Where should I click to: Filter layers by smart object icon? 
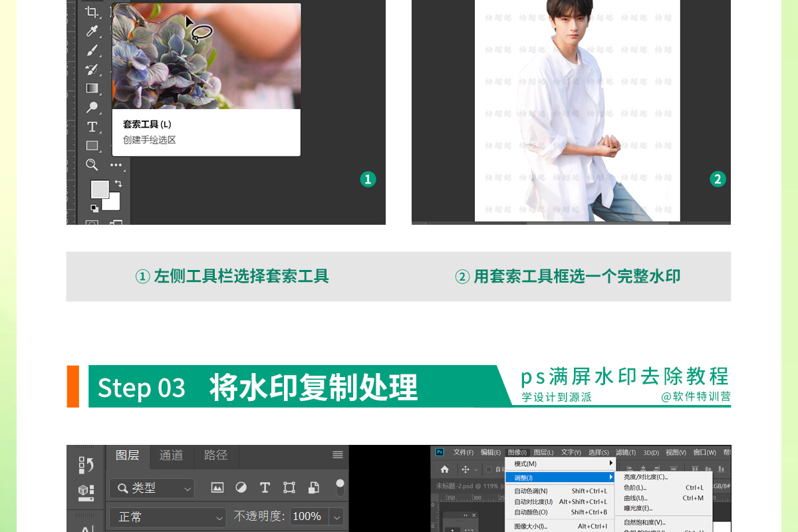313,487
